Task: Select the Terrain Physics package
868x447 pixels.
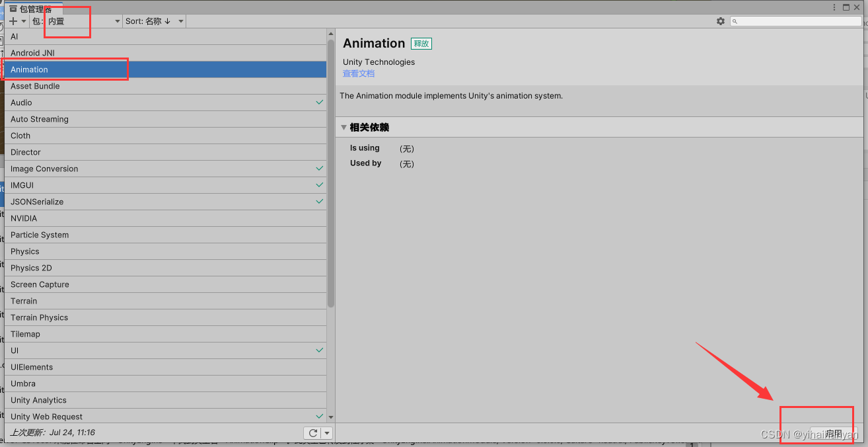Action: 166,317
